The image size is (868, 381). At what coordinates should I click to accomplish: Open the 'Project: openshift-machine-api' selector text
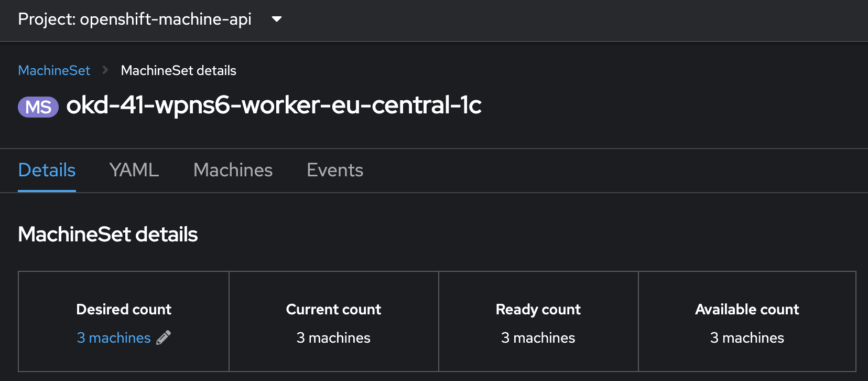pyautogui.click(x=135, y=19)
